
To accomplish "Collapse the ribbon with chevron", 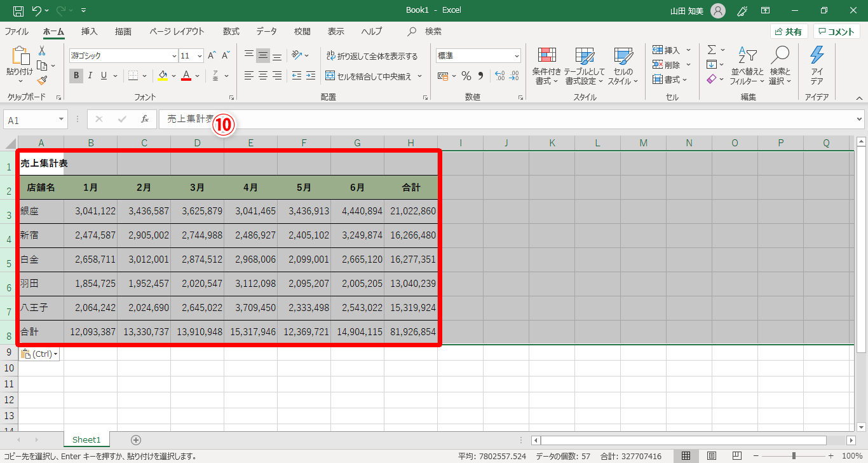I will tap(859, 98).
